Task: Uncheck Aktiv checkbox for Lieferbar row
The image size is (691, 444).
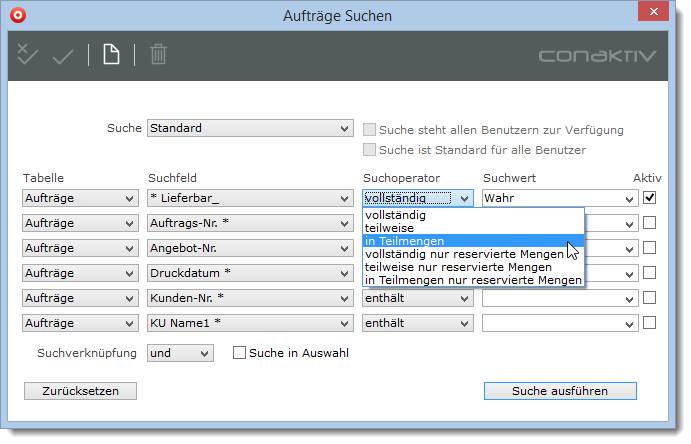Action: (x=649, y=198)
